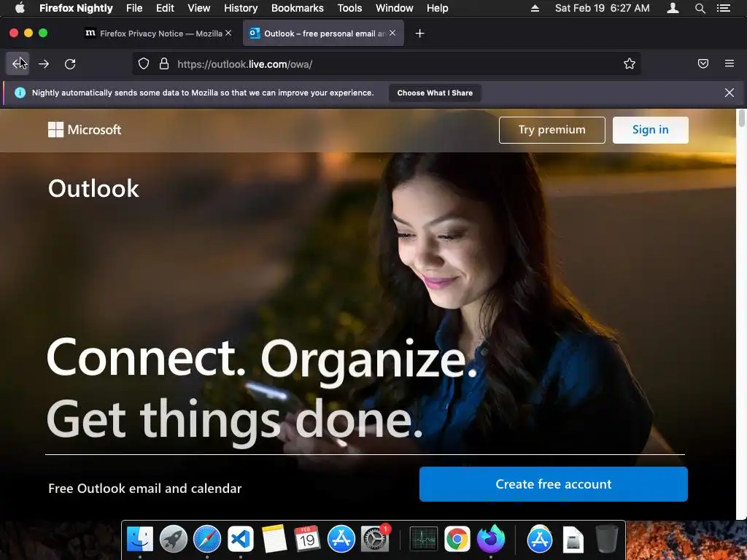Close the Outlook tab

pos(392,33)
